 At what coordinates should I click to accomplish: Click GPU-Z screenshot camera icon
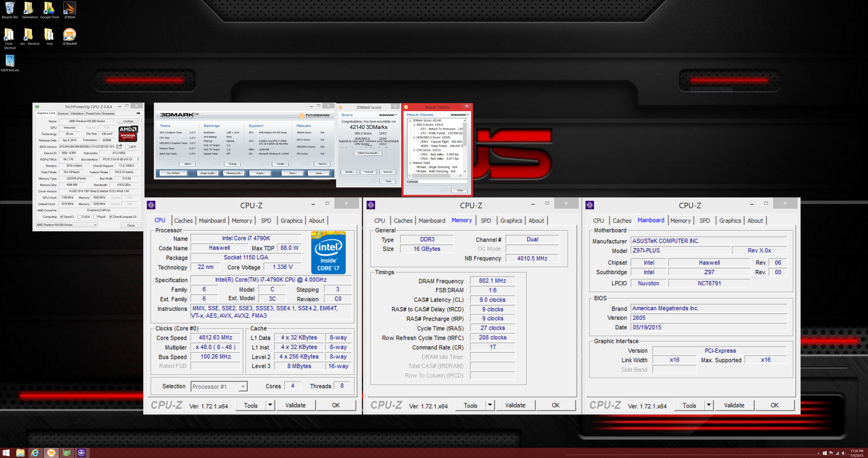tap(138, 113)
